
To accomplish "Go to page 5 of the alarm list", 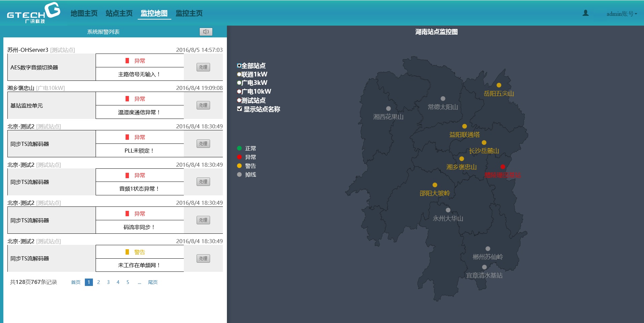I will tap(128, 282).
